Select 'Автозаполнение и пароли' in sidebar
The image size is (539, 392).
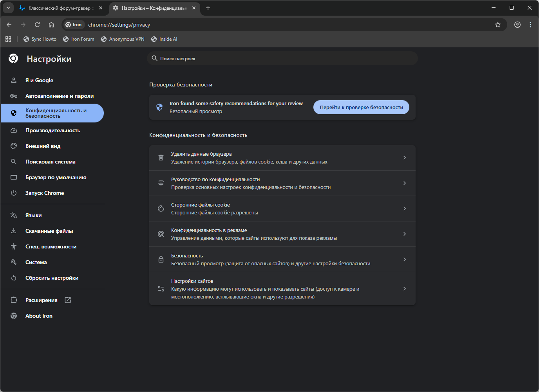[x=59, y=96]
